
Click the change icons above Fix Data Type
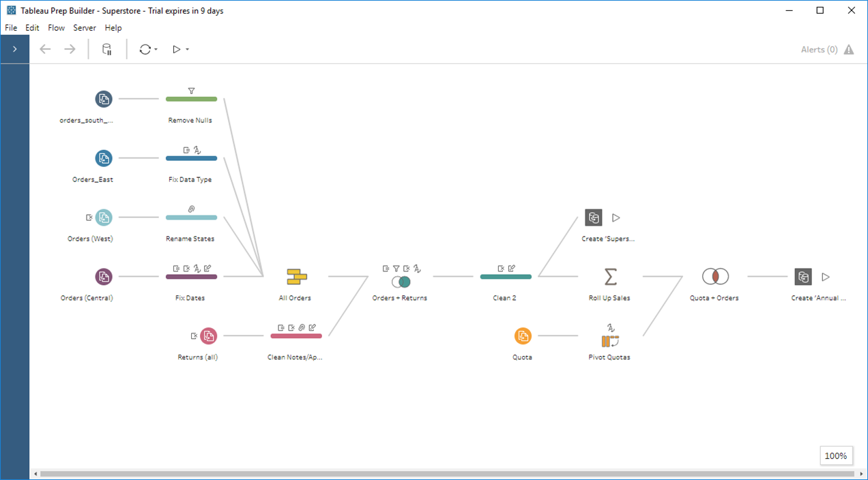coord(191,149)
